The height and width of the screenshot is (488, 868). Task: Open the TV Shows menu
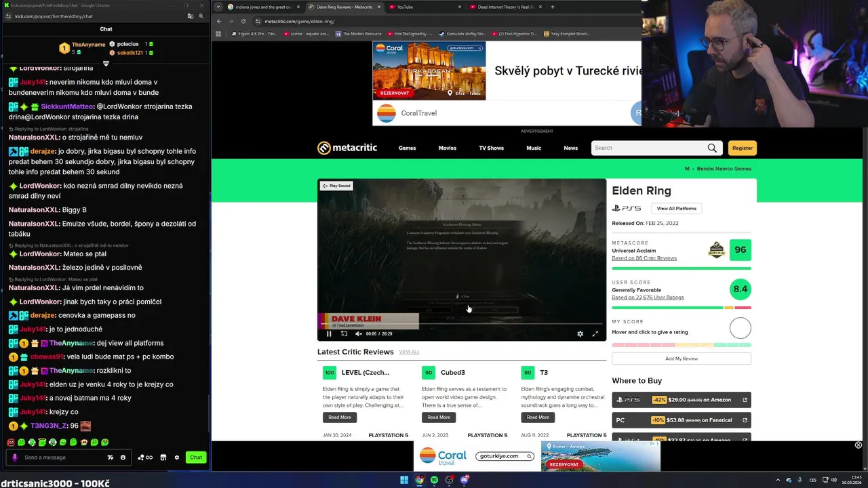tap(491, 148)
